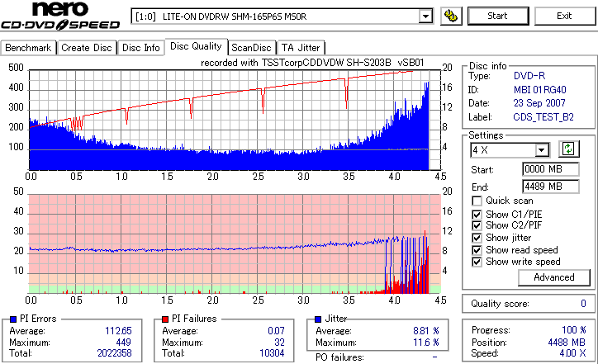Screen dimensions: 598x364
Task: Click PI Errors maximum 449
Action: pos(123,343)
